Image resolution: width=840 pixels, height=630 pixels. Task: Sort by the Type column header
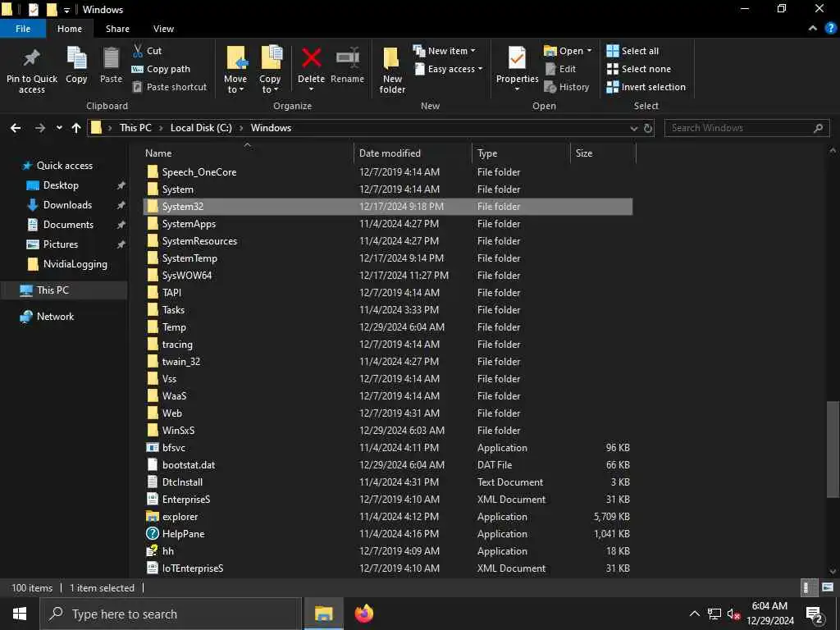(x=521, y=153)
